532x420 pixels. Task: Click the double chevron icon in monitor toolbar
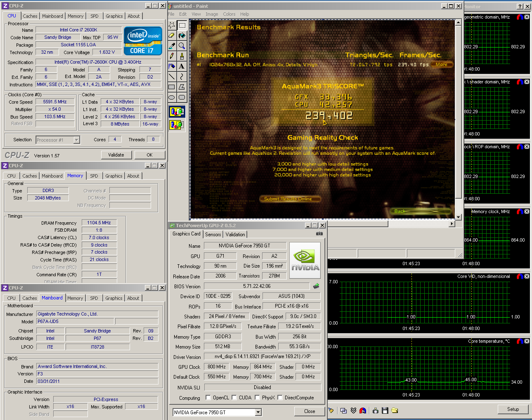[x=353, y=411]
